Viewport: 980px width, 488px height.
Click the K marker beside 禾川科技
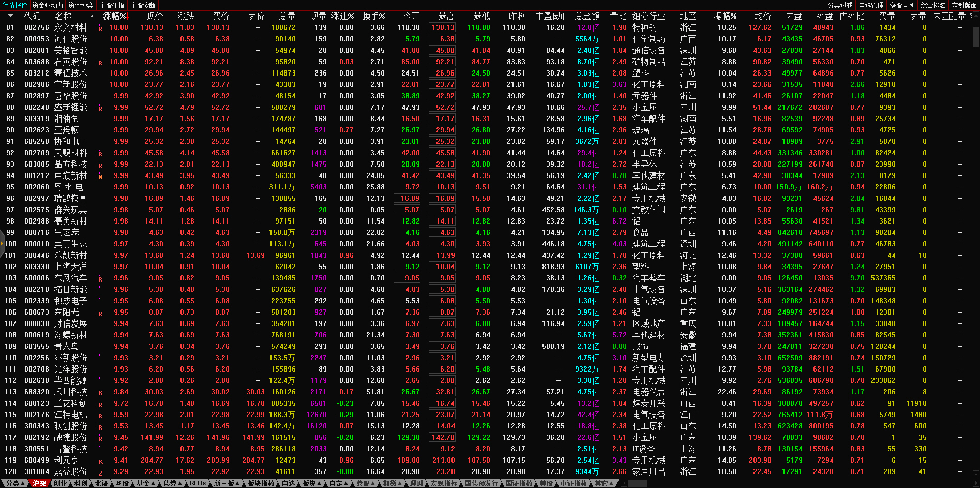[x=100, y=393]
